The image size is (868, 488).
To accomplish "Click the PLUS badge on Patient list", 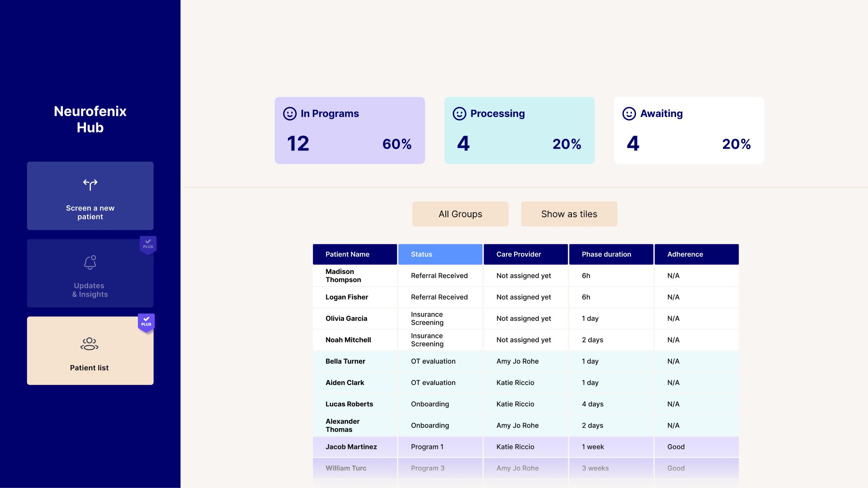I will pos(146,323).
